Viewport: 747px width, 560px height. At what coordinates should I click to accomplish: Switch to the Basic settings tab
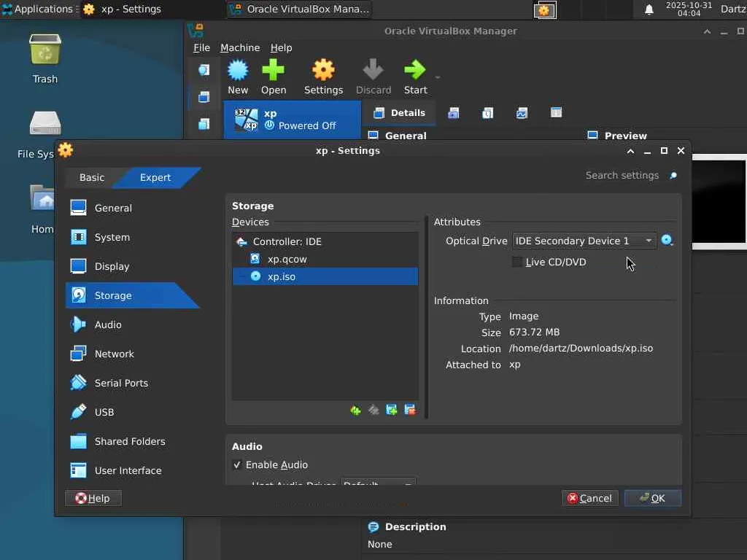(92, 178)
